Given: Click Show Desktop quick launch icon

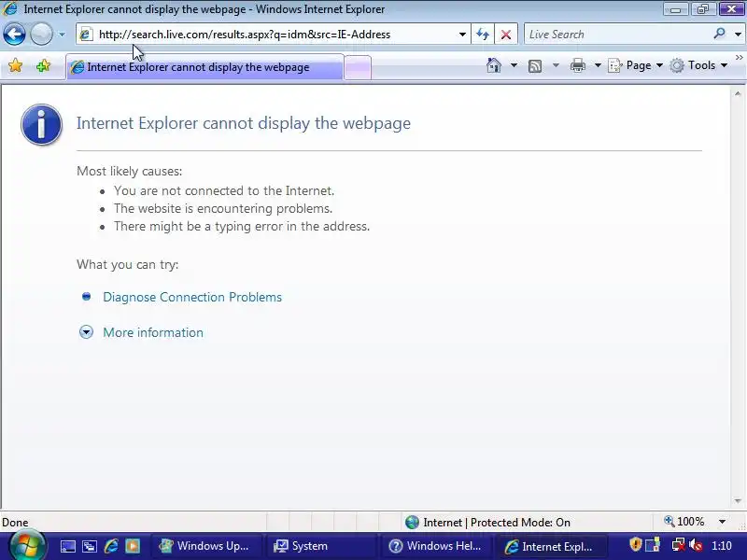Looking at the screenshot, I should (67, 546).
